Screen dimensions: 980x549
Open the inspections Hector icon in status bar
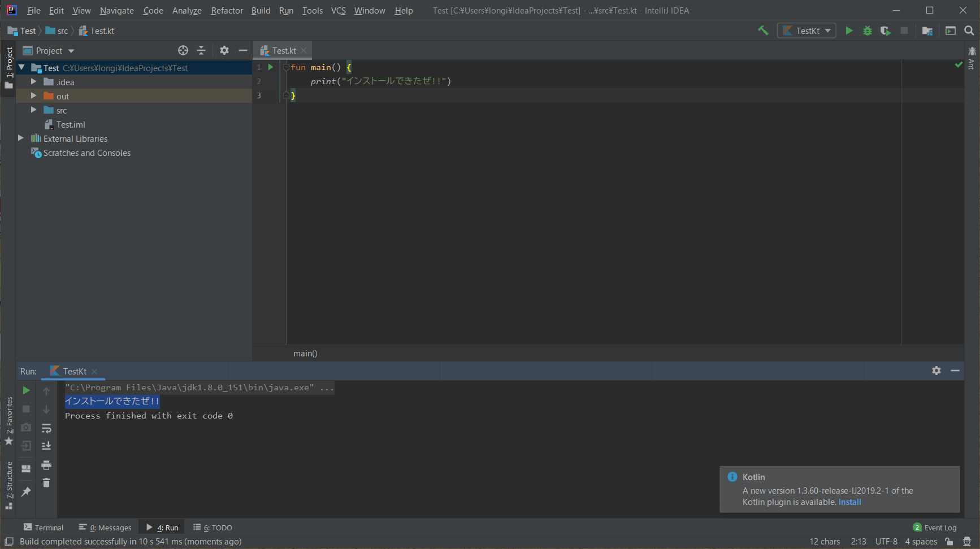pyautogui.click(x=967, y=542)
